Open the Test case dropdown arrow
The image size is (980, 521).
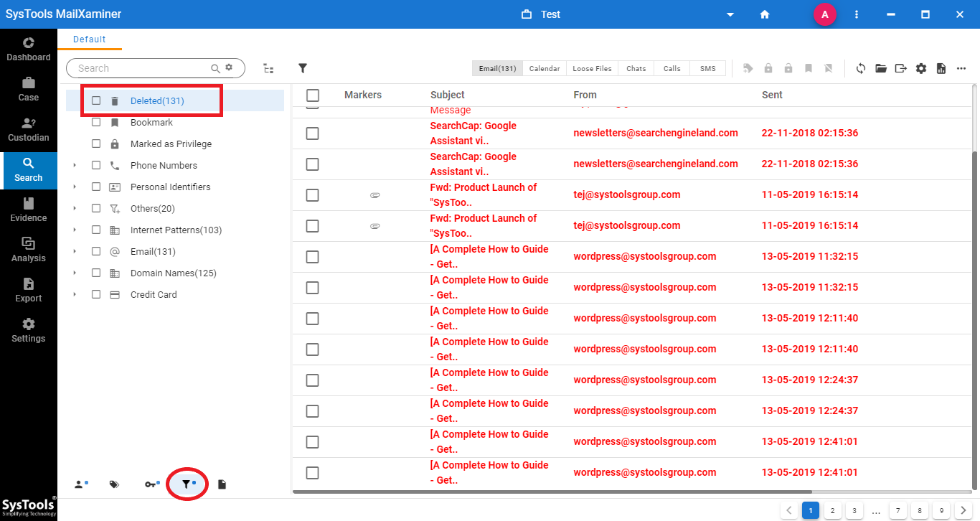coord(730,14)
